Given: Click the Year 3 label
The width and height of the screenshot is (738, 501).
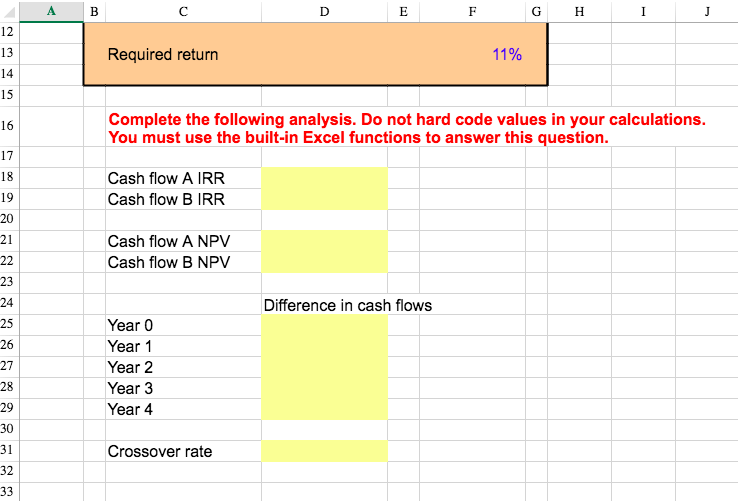Looking at the screenshot, I should [x=130, y=388].
